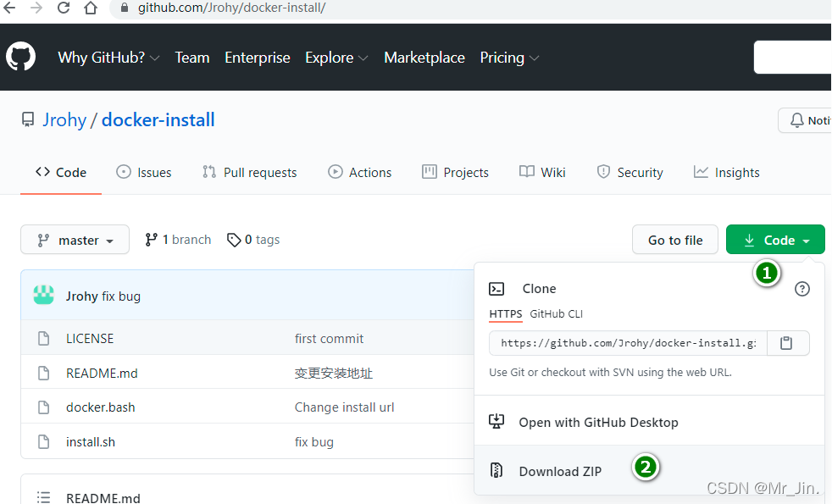
Task: Open the Projects tab
Action: click(x=455, y=173)
